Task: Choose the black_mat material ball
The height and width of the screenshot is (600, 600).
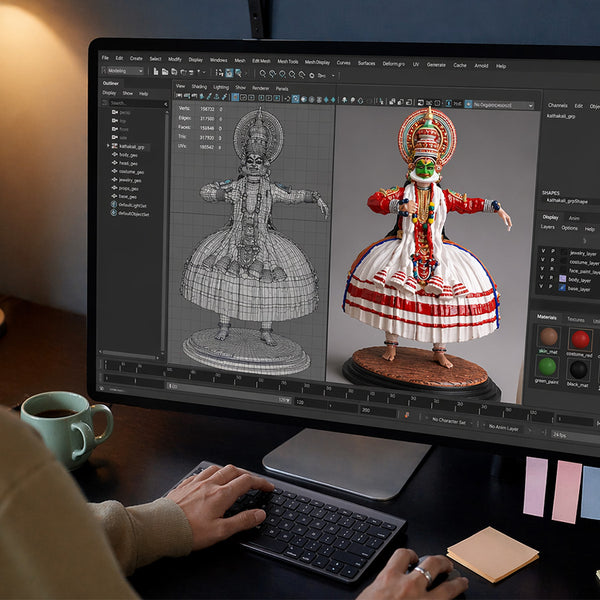Action: [x=579, y=369]
